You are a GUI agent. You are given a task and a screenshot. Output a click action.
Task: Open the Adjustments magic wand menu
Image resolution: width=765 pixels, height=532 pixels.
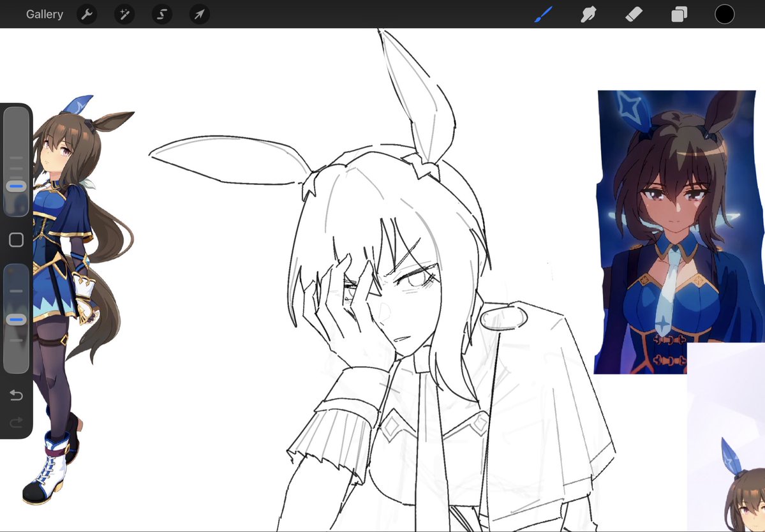124,14
